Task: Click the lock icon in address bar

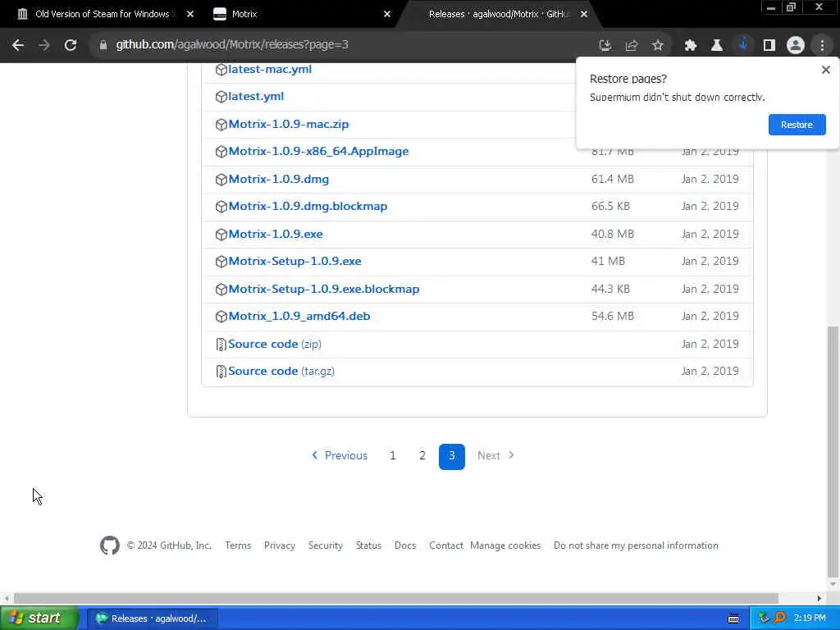Action: tap(103, 45)
